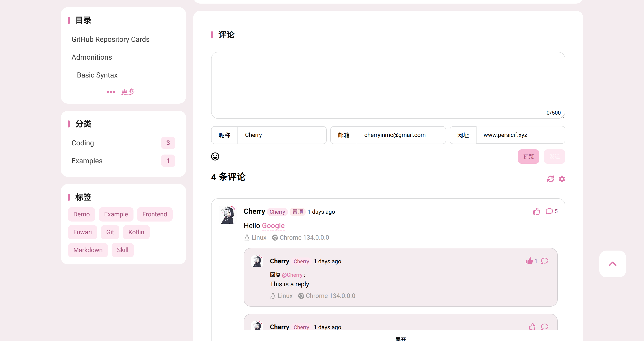Screen dimensions: 644x341
Task: Jump to Admonitions section
Action: (92, 57)
